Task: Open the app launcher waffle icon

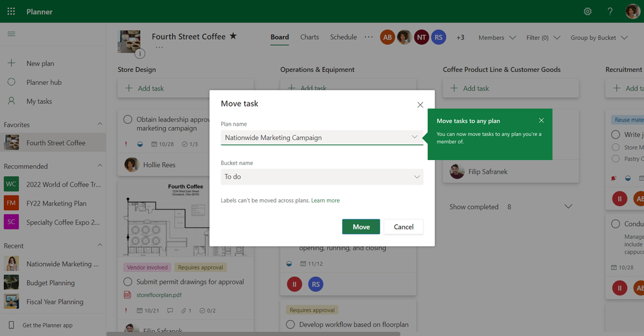Action: tap(11, 12)
